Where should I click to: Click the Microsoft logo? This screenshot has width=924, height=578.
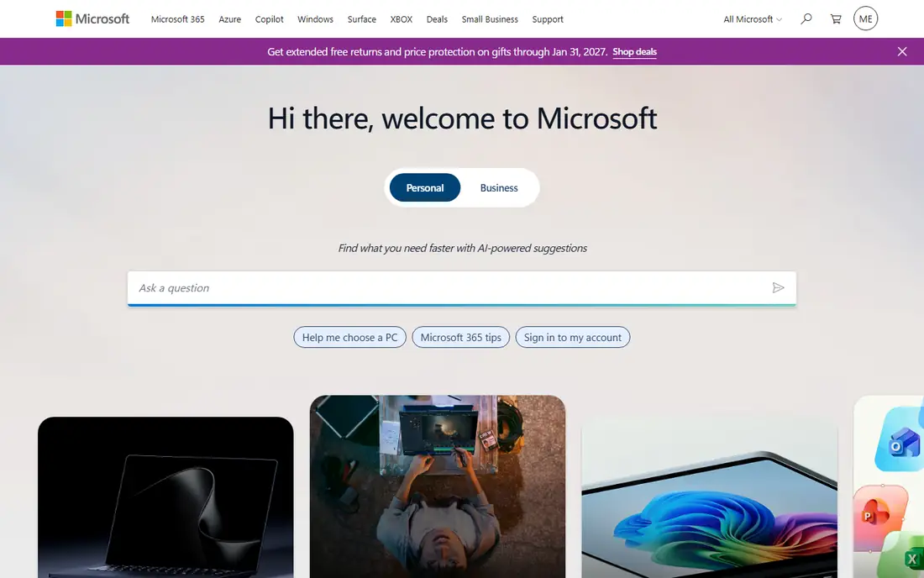[92, 18]
